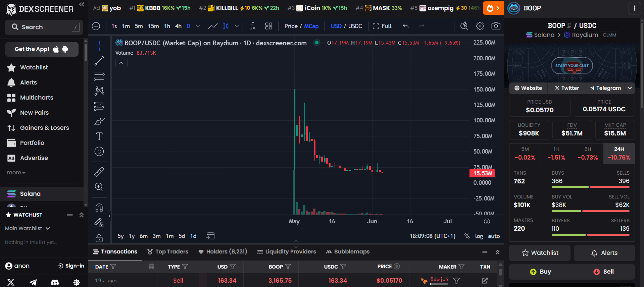This screenshot has height=287, width=644.
Task: Click the Get the App button
Action: [x=42, y=49]
